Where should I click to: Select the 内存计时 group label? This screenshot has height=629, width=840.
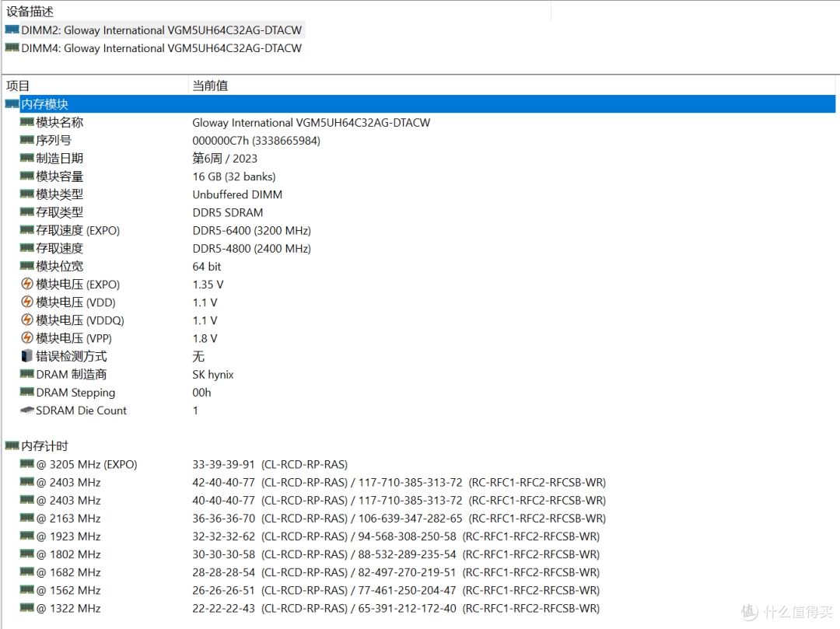[44, 446]
